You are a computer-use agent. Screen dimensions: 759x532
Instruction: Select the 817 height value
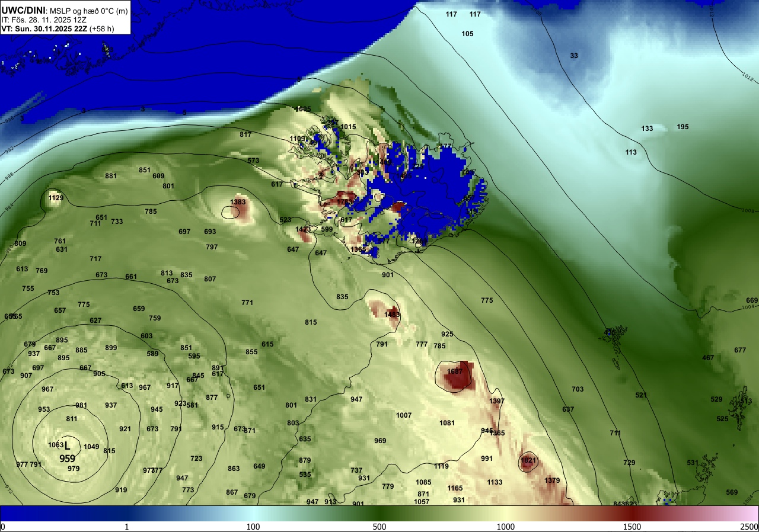point(245,134)
